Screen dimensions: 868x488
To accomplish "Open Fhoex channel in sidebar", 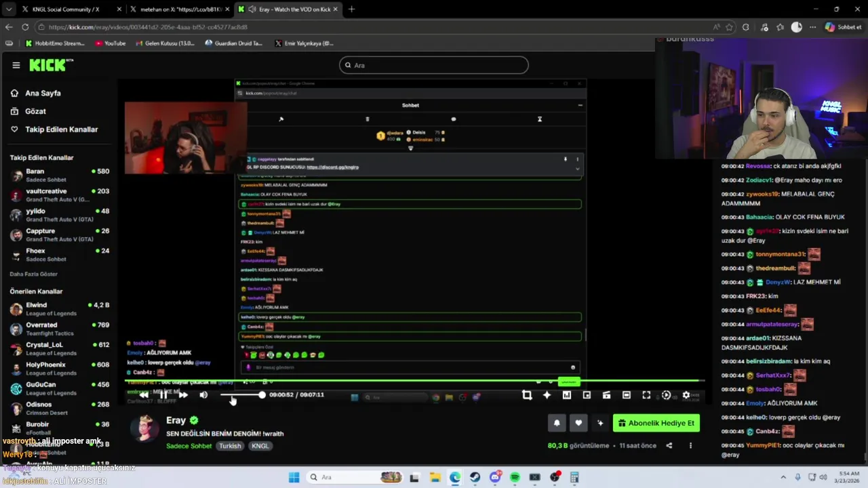I will (x=60, y=254).
